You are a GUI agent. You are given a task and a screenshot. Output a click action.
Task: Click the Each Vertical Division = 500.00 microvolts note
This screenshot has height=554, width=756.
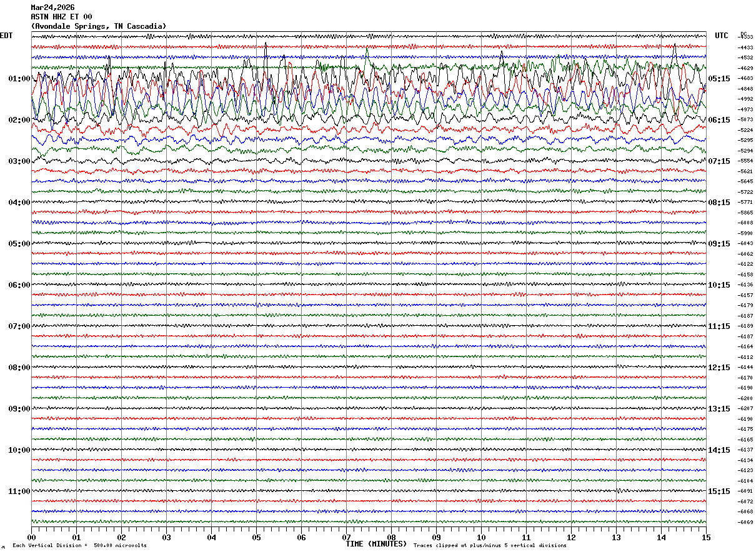(x=79, y=546)
